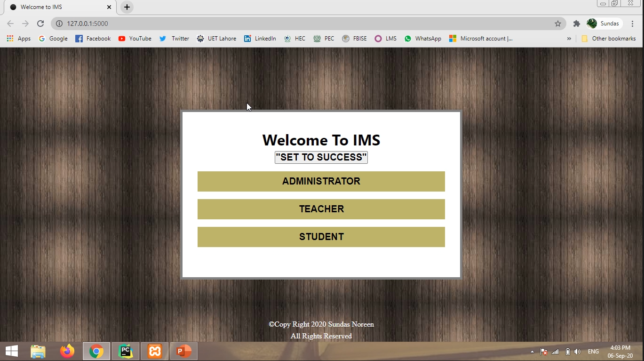Click the "SET TO SUCCESS" button

(321, 157)
